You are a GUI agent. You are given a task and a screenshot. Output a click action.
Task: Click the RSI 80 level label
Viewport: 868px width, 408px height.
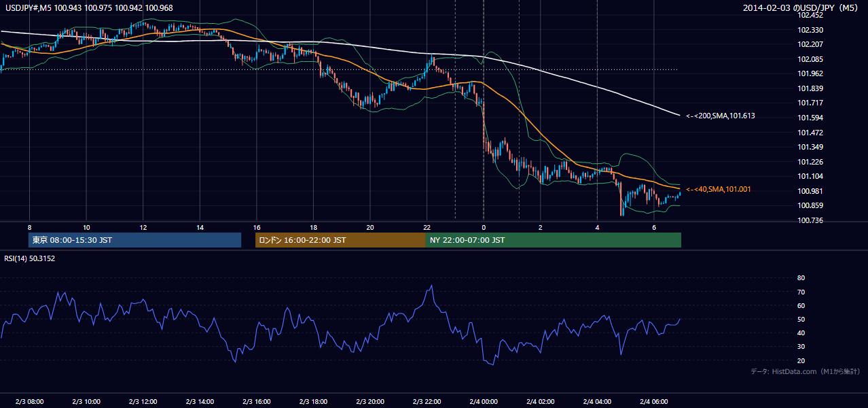(801, 278)
